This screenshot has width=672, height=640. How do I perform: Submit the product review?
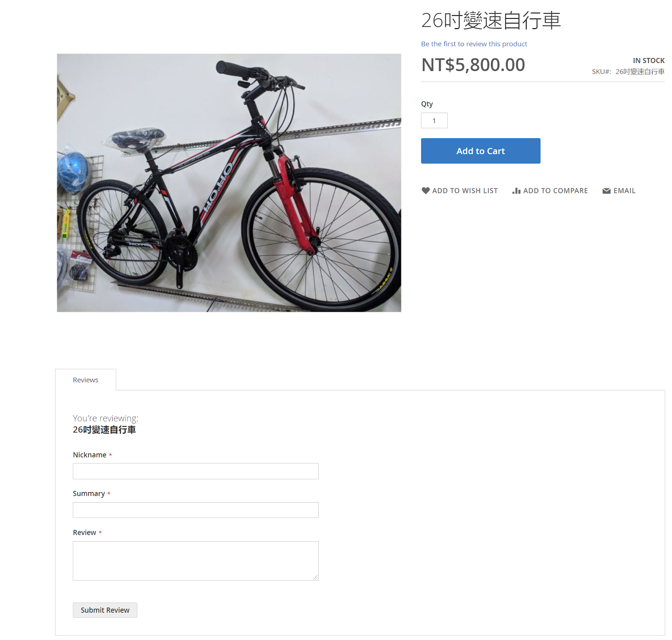click(105, 610)
